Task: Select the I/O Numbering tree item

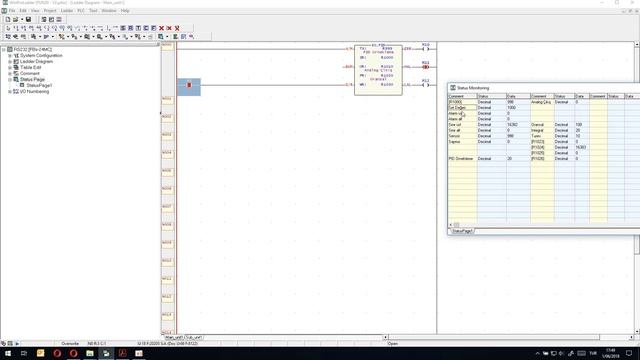Action: pos(34,92)
